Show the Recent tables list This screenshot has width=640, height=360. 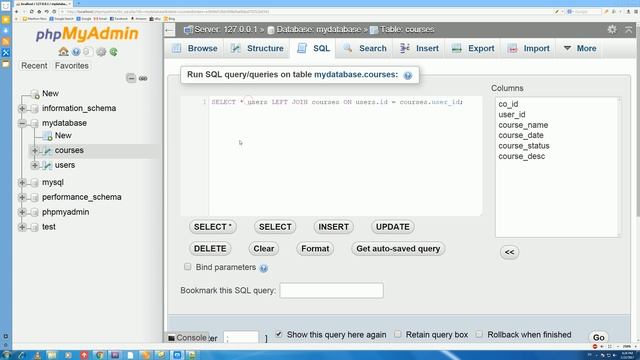tap(34, 66)
